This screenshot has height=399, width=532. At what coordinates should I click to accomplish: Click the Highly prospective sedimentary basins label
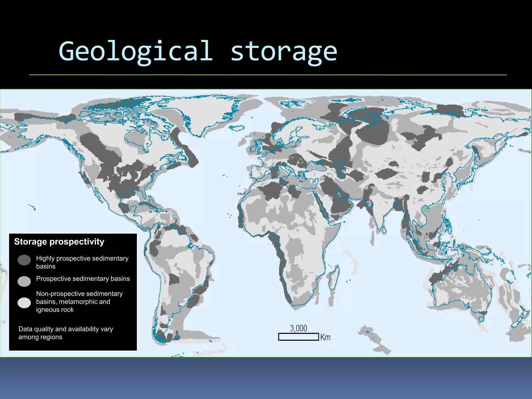click(x=82, y=262)
